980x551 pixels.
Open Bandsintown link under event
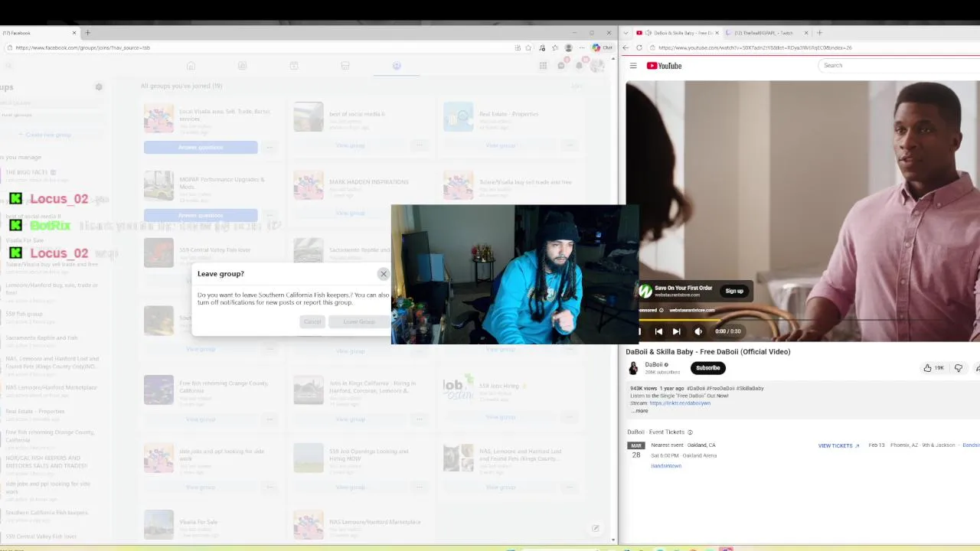[666, 466]
